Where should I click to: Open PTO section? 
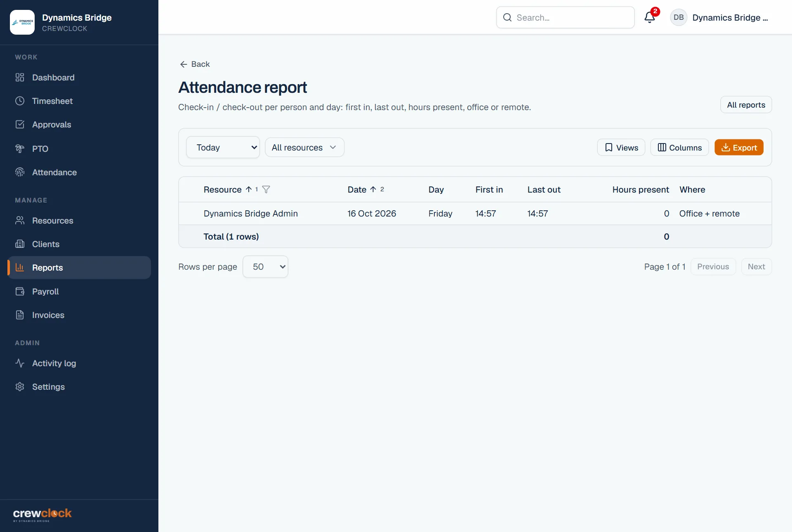click(79, 148)
